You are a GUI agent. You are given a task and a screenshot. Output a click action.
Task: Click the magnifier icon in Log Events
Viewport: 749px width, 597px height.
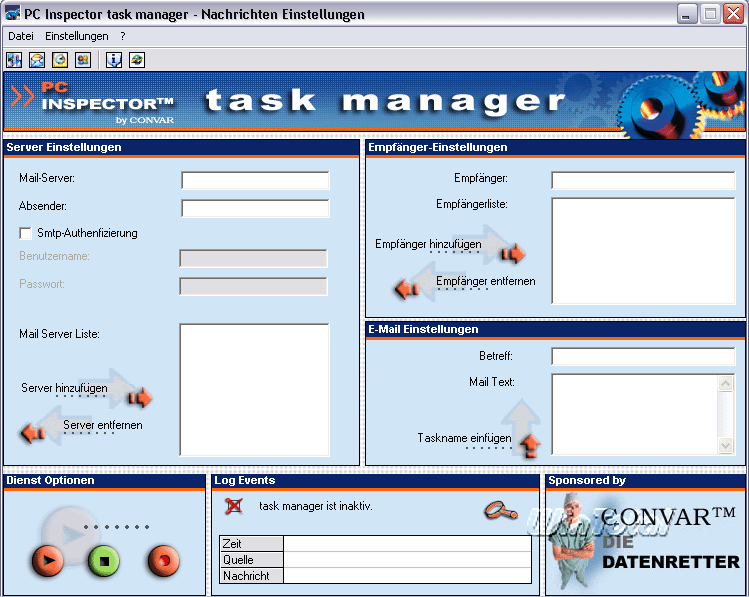coord(501,510)
